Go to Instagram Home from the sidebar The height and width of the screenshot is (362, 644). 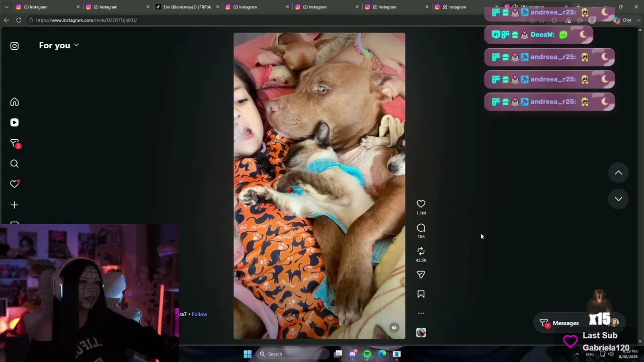pyautogui.click(x=15, y=102)
